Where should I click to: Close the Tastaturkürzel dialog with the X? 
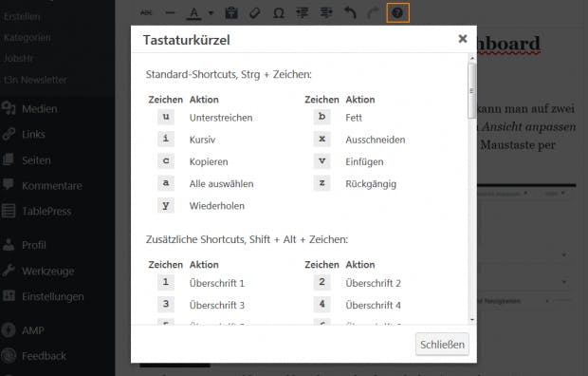(x=463, y=39)
